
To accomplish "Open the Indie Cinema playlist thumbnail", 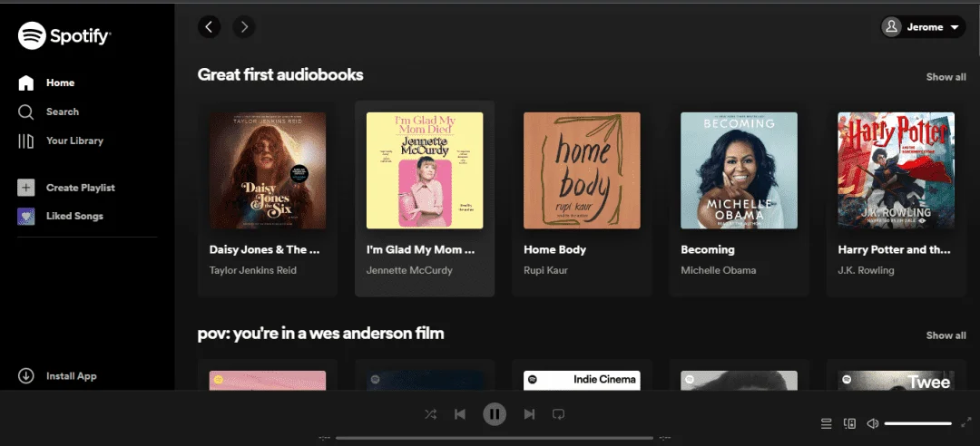I will 582,381.
